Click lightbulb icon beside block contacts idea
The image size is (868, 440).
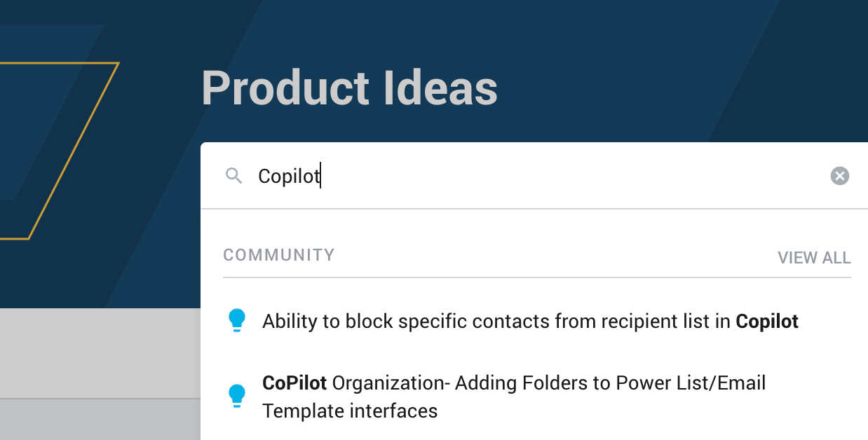coord(237,321)
